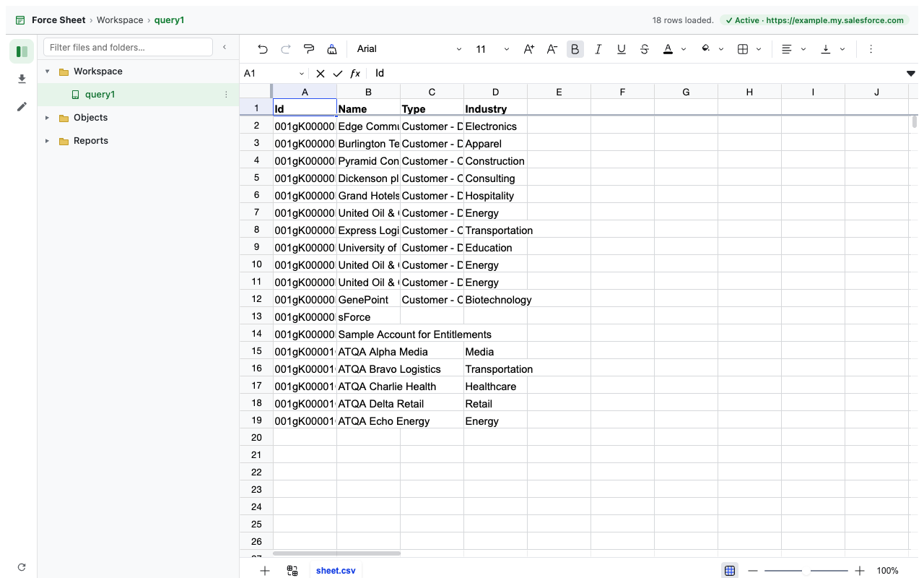Click the Undo arrow icon

[x=263, y=49]
